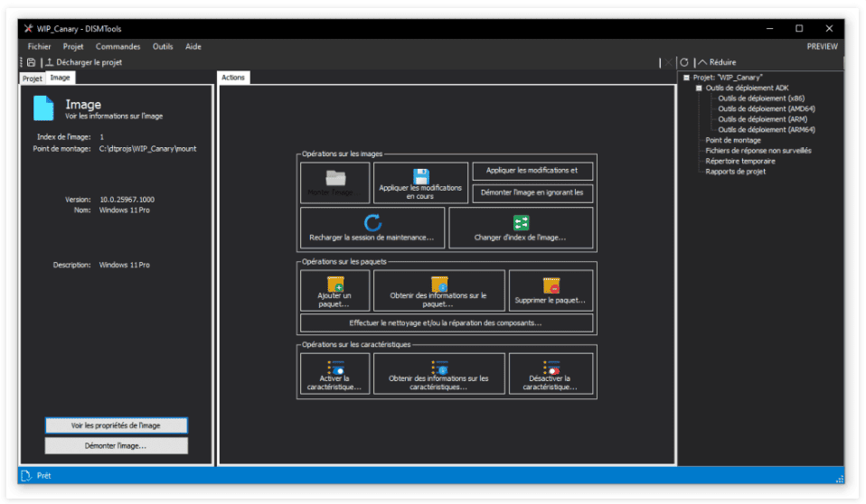Click the blue Image file icon
This screenshot has width=866, height=504.
[x=43, y=107]
